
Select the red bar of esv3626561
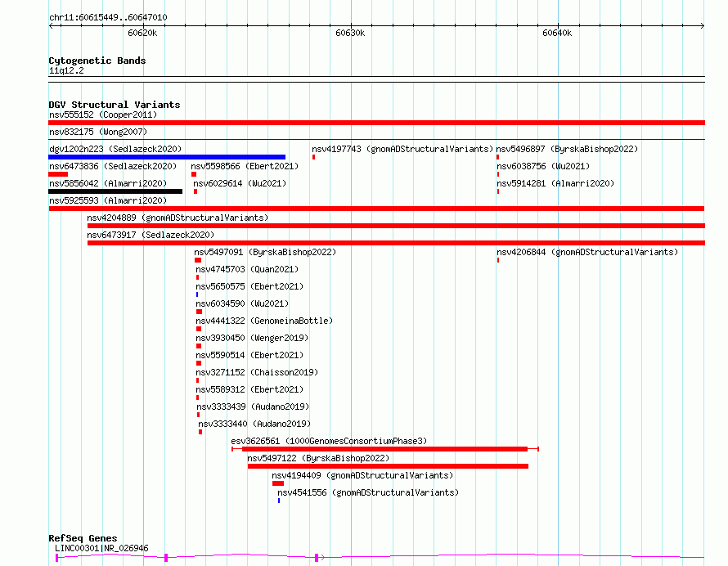click(x=385, y=449)
